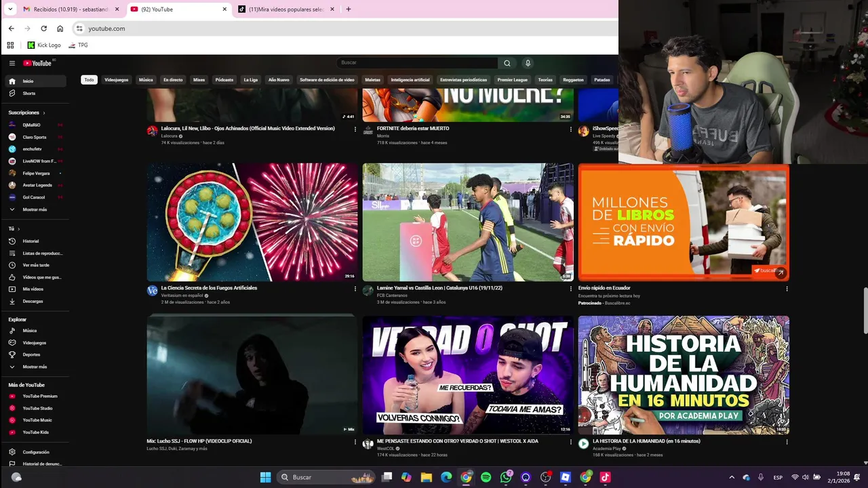The height and width of the screenshot is (488, 868).
Task: Open new browser tab
Action: [349, 9]
